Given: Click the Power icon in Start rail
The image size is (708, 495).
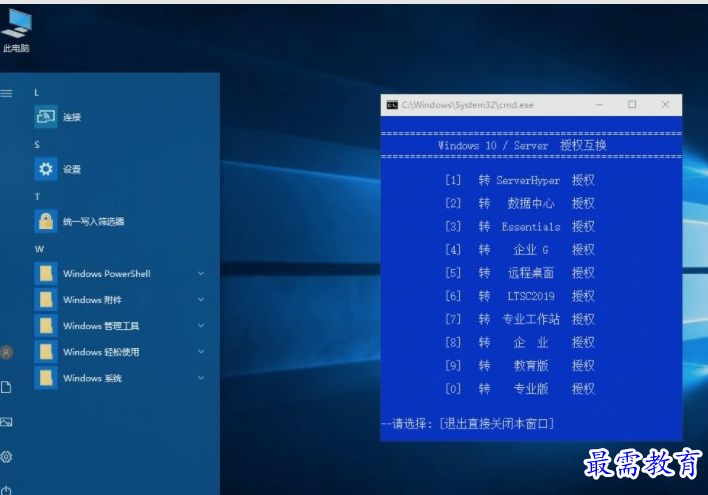Looking at the screenshot, I should click(6, 490).
